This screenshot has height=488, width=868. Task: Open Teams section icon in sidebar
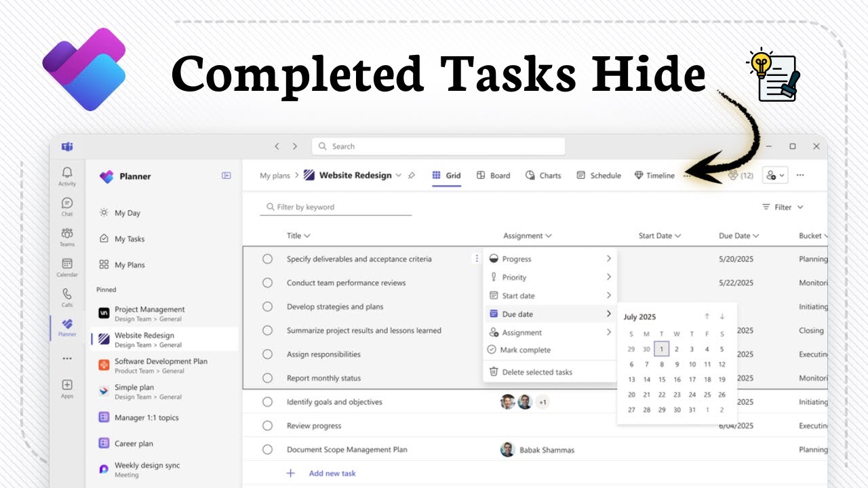point(67,237)
